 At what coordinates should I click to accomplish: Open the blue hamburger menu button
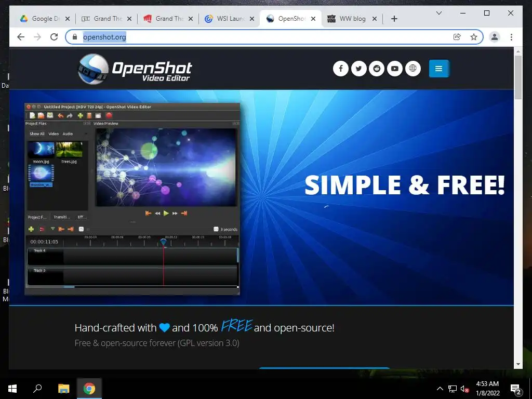point(438,69)
